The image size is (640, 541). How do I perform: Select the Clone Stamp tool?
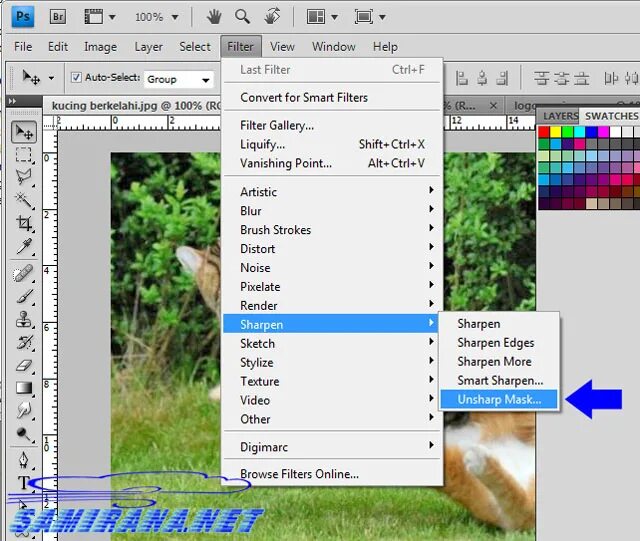pyautogui.click(x=24, y=319)
